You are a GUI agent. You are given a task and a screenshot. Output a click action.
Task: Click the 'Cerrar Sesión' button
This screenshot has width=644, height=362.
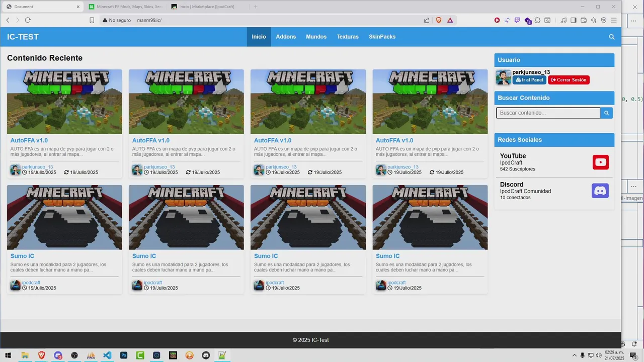click(569, 80)
